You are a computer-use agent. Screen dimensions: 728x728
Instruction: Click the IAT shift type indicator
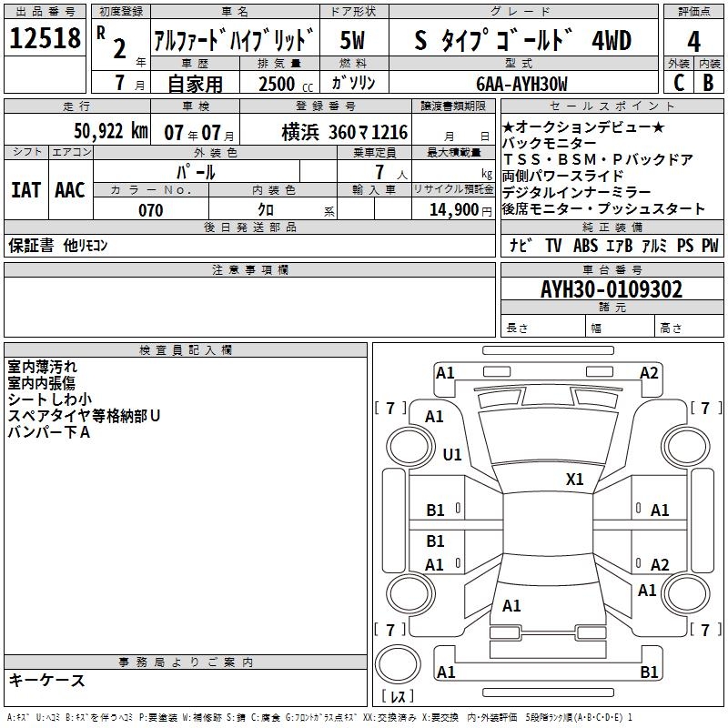tap(25, 189)
